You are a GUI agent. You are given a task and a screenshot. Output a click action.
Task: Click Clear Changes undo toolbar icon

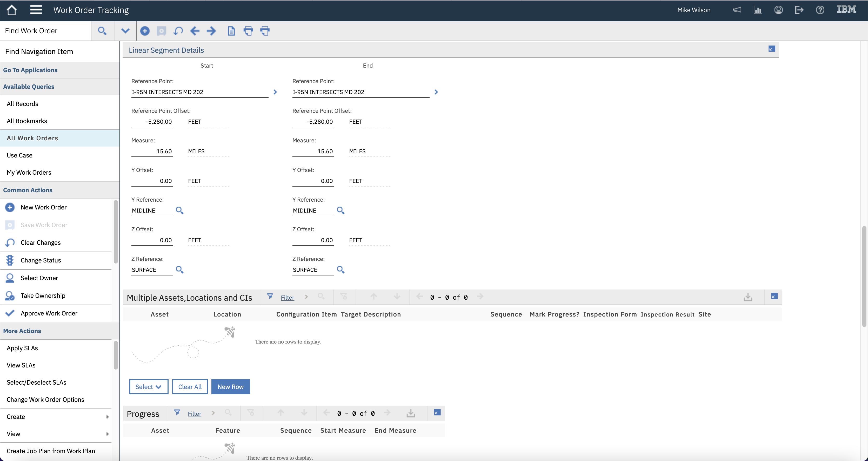pyautogui.click(x=178, y=31)
